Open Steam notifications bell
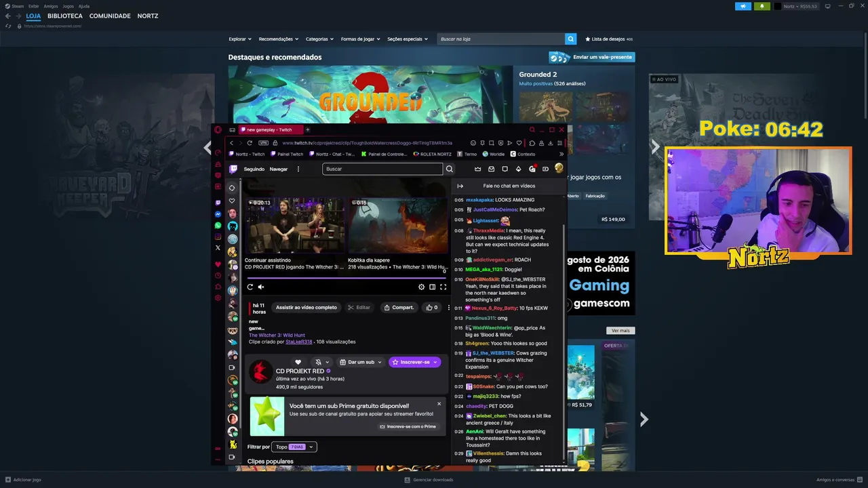The height and width of the screenshot is (488, 868). click(x=762, y=6)
